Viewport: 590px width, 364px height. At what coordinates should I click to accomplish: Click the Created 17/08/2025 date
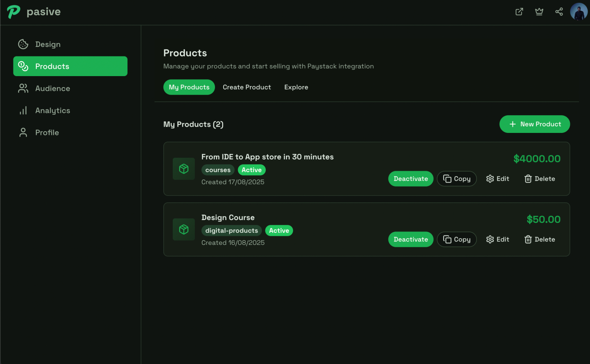(233, 182)
